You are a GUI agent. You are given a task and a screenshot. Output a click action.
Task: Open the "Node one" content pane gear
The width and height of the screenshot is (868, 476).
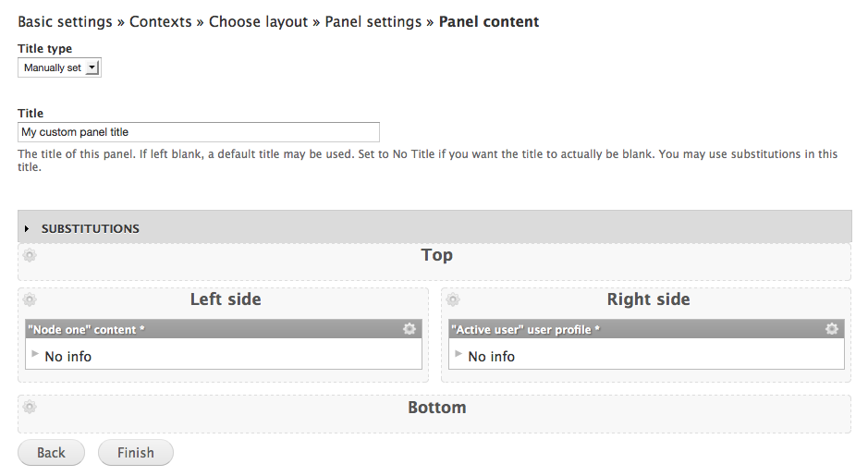410,329
